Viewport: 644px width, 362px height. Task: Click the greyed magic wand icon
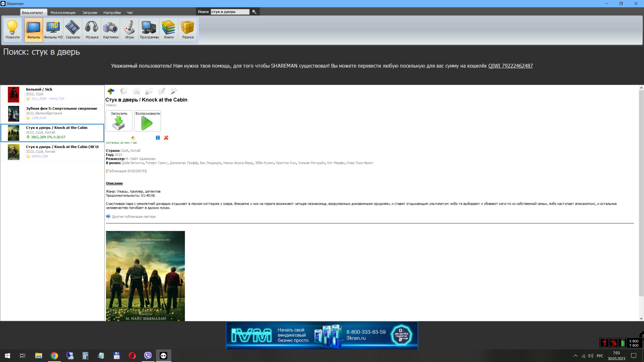pos(174,91)
